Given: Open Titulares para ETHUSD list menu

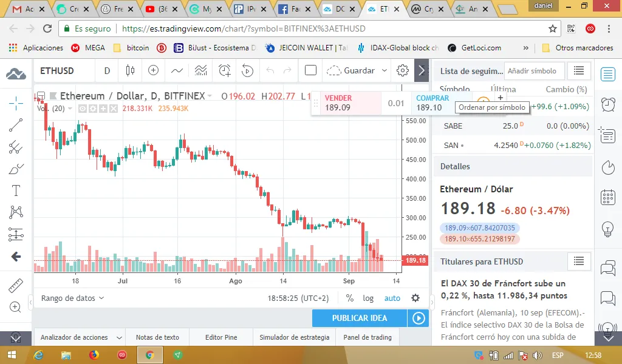Looking at the screenshot, I should pos(579,261).
